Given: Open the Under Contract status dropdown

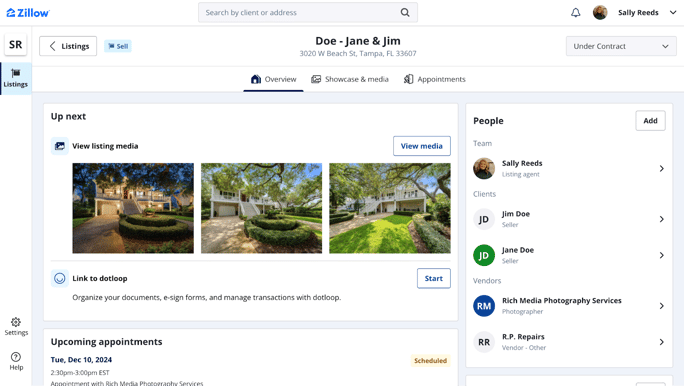Looking at the screenshot, I should click(x=621, y=46).
